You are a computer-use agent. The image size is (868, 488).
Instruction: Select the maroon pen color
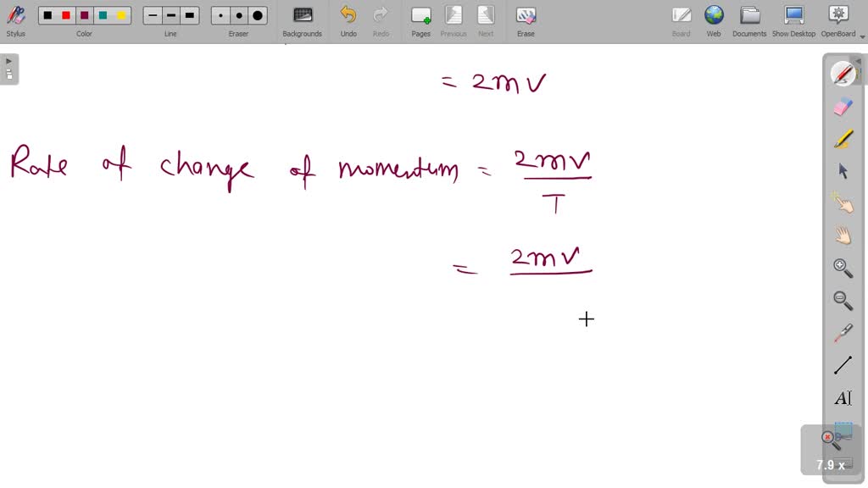coord(84,15)
